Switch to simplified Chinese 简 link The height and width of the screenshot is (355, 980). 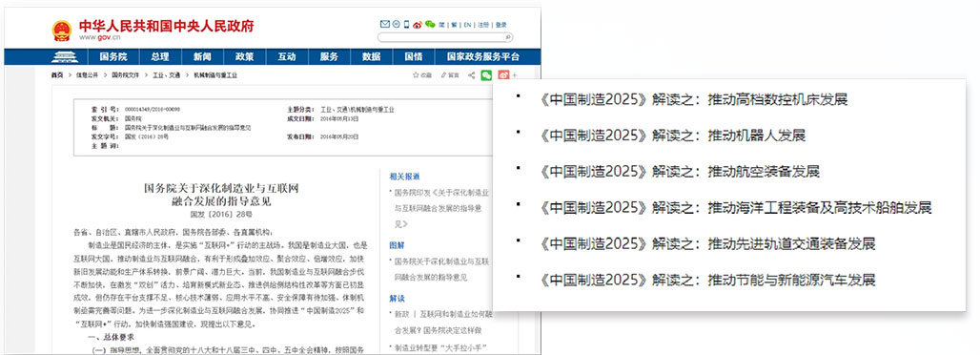(441, 25)
